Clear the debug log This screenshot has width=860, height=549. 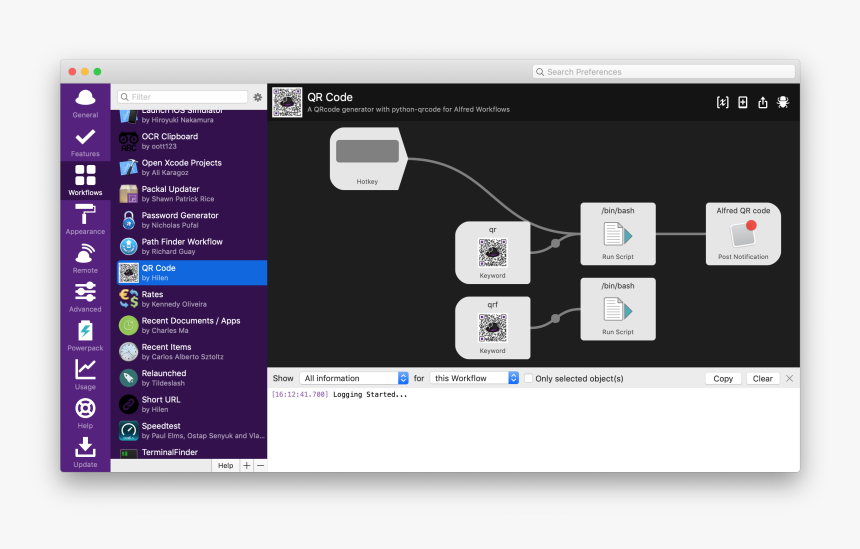pos(762,378)
